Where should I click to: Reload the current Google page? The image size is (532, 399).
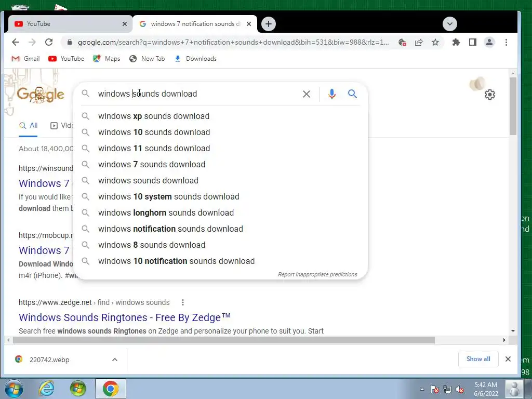(x=49, y=42)
